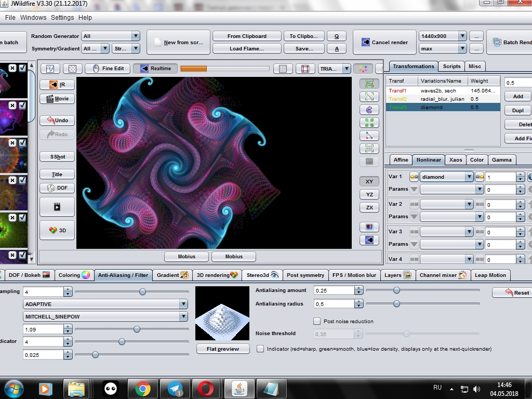The width and height of the screenshot is (532, 399).
Task: Remove the green fractal thumbnail with its X
Action: coord(12,218)
